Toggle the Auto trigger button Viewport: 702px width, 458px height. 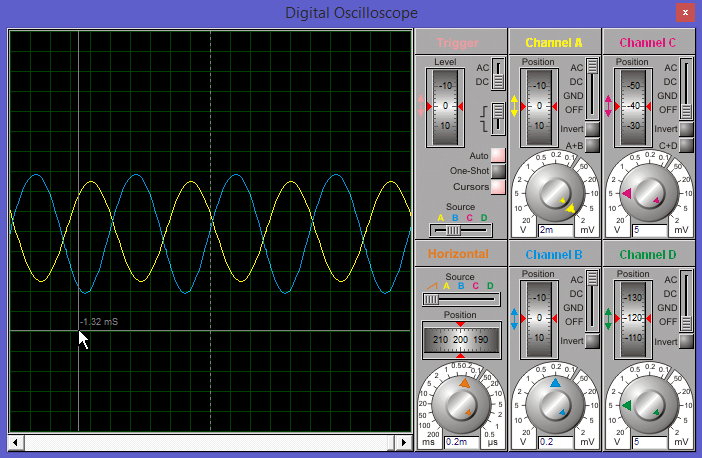[497, 156]
